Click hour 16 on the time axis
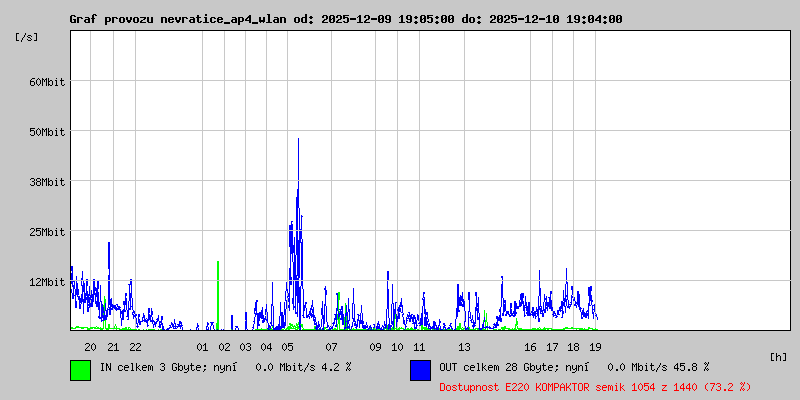800x400 pixels. (530, 347)
